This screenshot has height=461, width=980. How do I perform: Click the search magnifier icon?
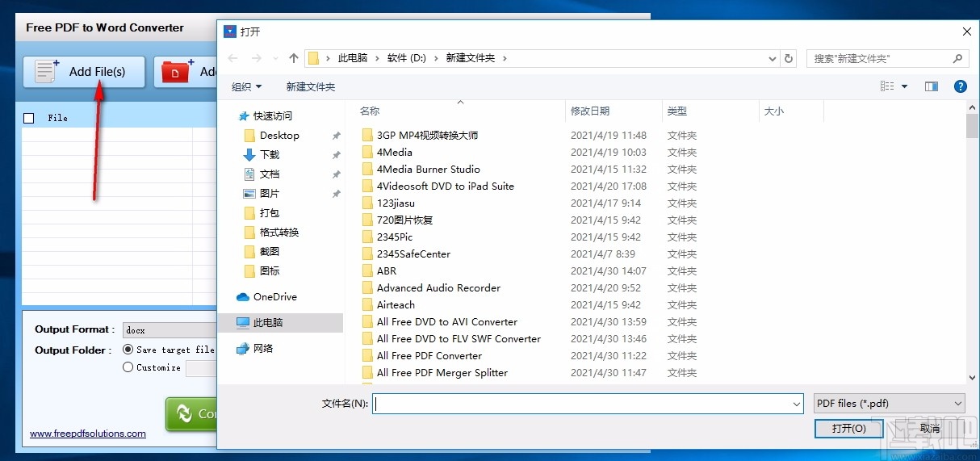coord(958,58)
